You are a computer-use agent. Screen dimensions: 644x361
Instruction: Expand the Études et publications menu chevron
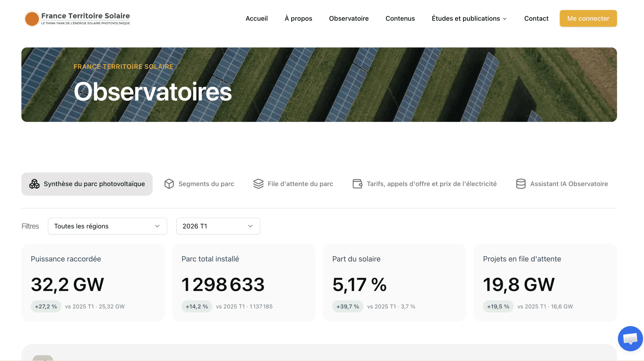point(505,19)
